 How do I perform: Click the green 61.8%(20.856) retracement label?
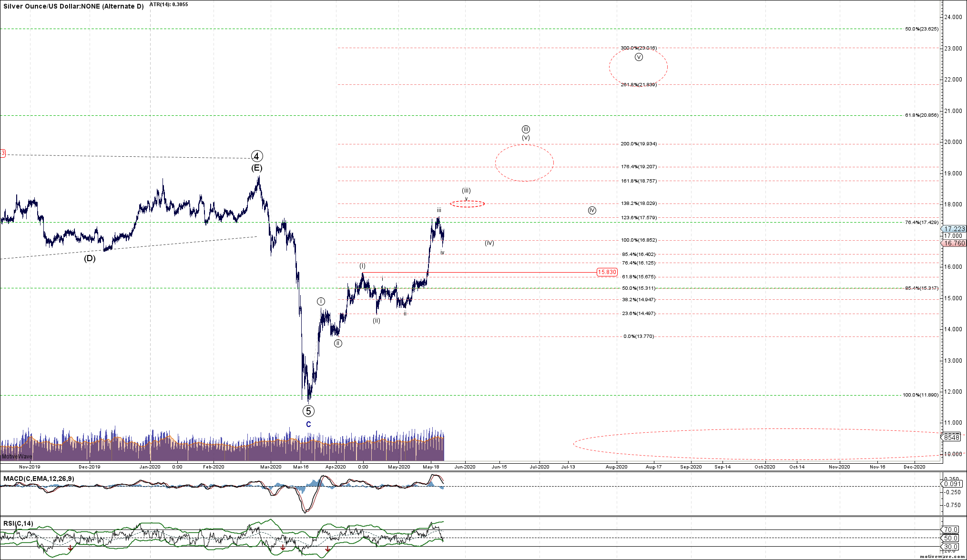[x=922, y=115]
